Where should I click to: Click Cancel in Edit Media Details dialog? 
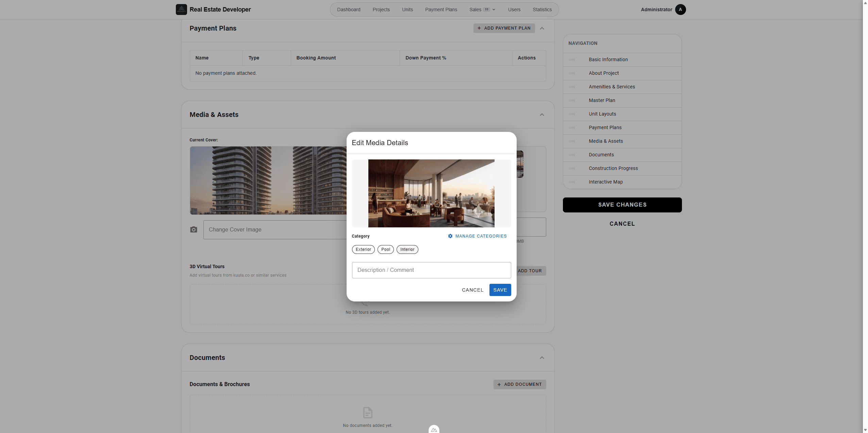point(472,290)
